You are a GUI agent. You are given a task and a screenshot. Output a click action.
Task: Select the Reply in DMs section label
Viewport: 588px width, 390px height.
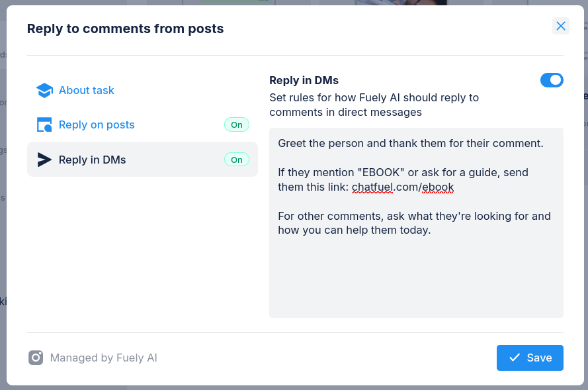tap(92, 160)
